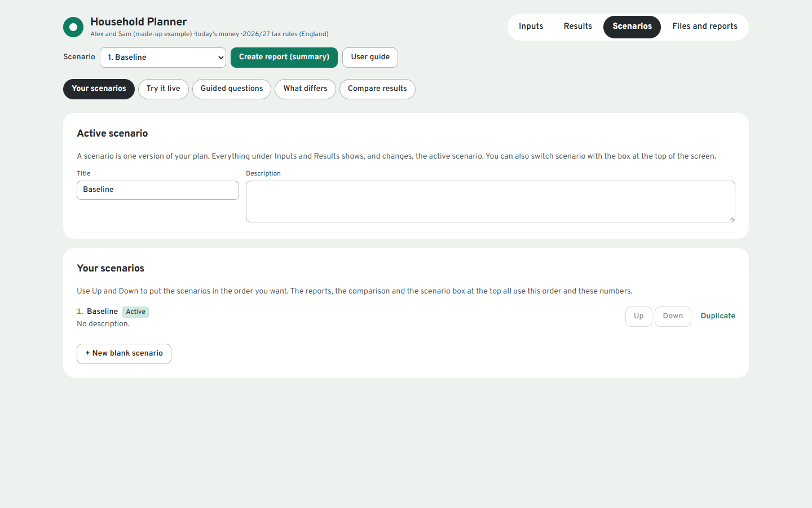
Task: Show the What differs sub-tab
Action: 305,89
